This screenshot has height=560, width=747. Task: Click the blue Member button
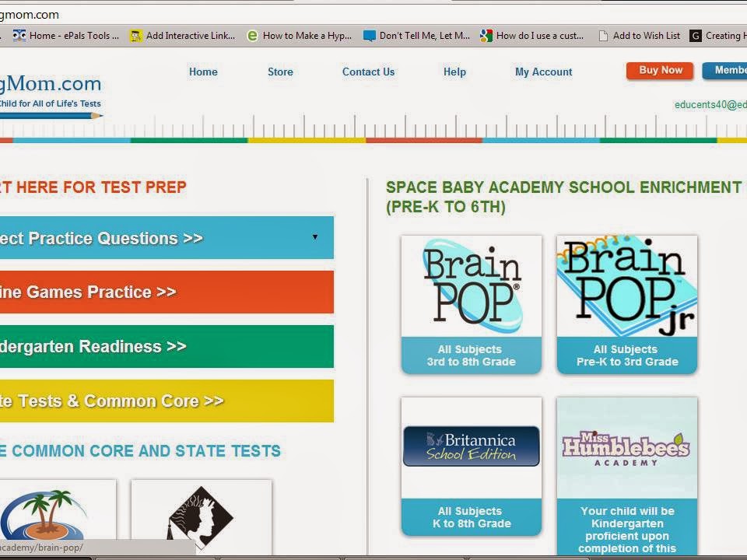pos(724,71)
